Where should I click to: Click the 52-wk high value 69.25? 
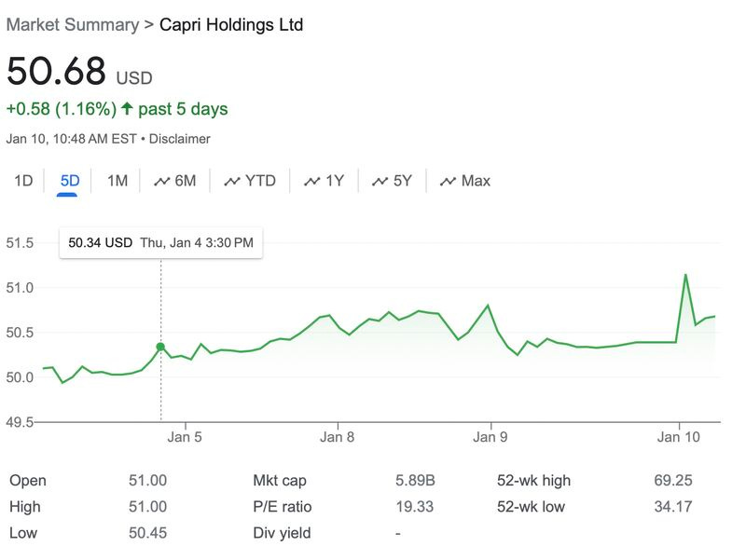click(672, 480)
